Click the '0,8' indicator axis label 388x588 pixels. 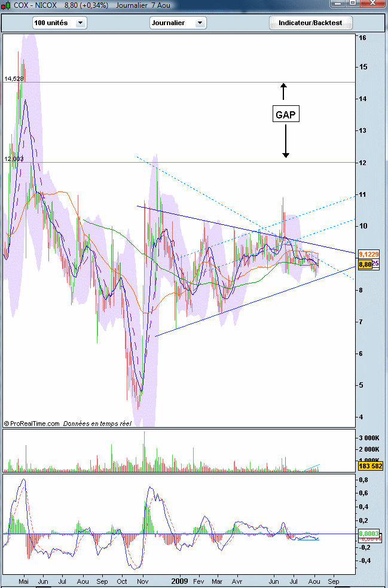tap(364, 480)
